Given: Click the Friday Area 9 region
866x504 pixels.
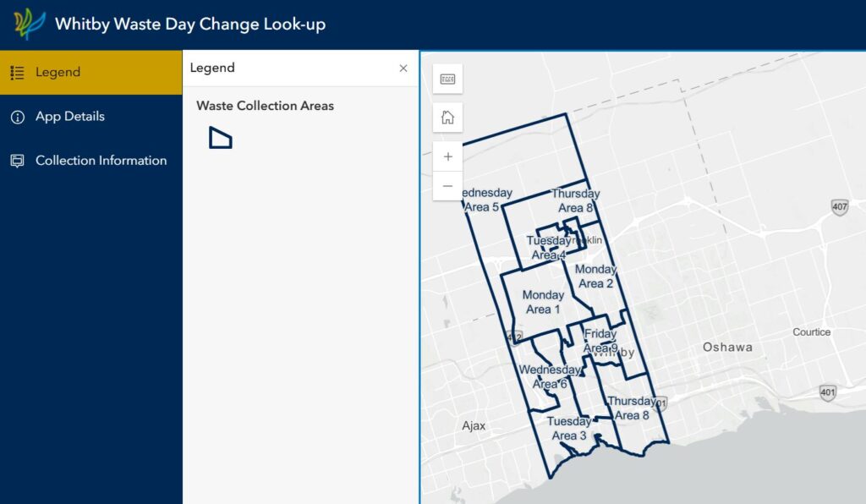Looking at the screenshot, I should click(x=600, y=341).
